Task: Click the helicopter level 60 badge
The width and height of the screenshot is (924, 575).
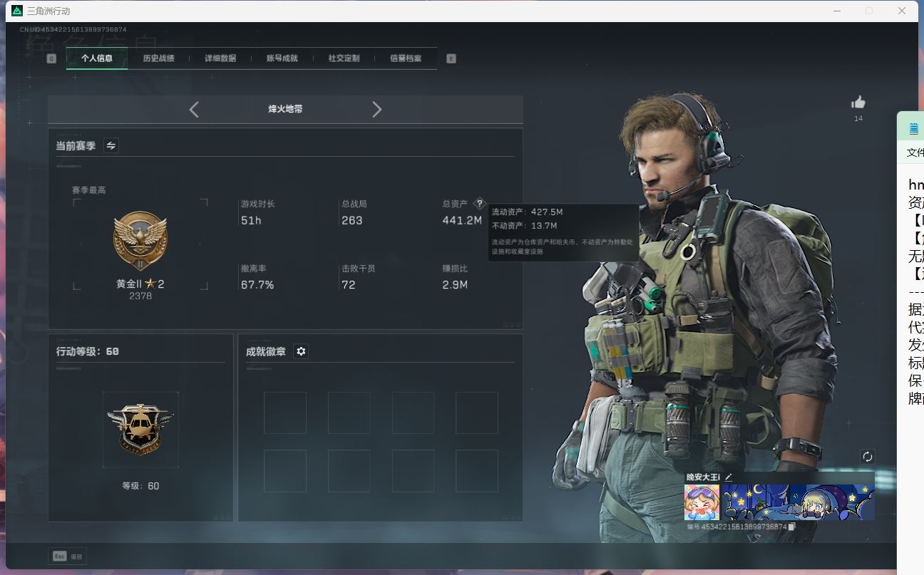Action: (140, 429)
